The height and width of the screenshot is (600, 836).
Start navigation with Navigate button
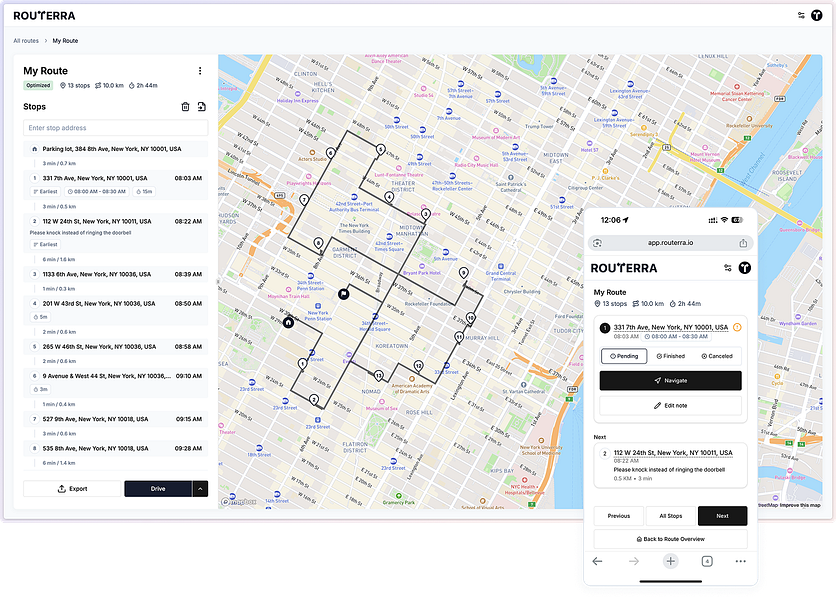coord(671,381)
